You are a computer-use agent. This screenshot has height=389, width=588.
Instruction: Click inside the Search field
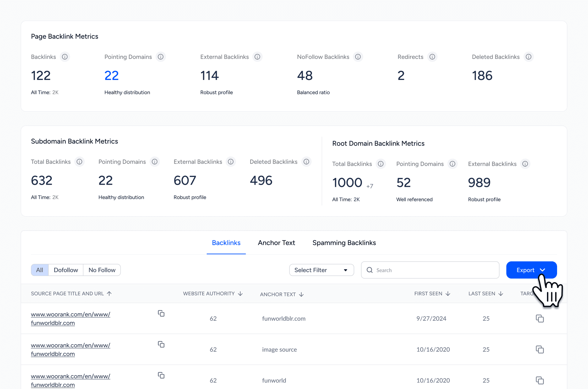pos(429,270)
